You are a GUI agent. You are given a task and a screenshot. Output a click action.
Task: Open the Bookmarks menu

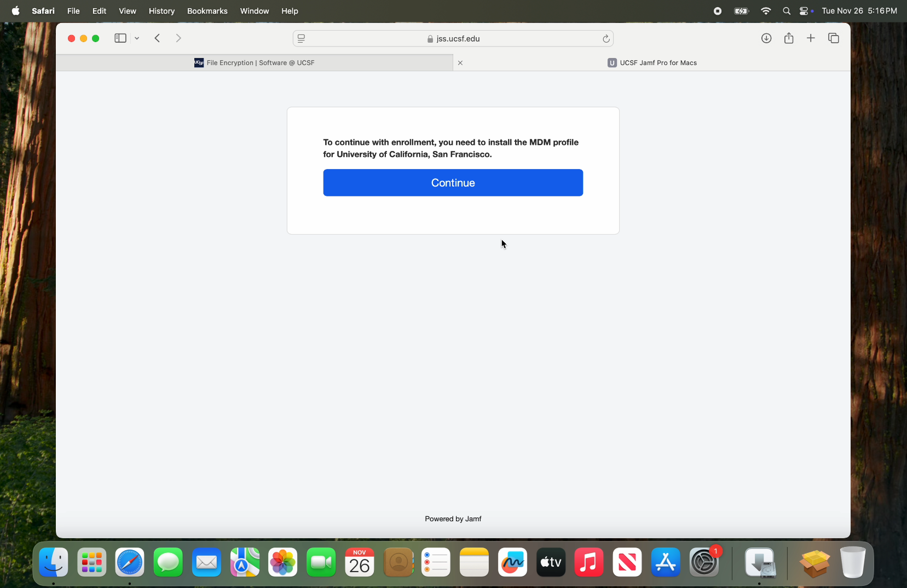pos(207,11)
